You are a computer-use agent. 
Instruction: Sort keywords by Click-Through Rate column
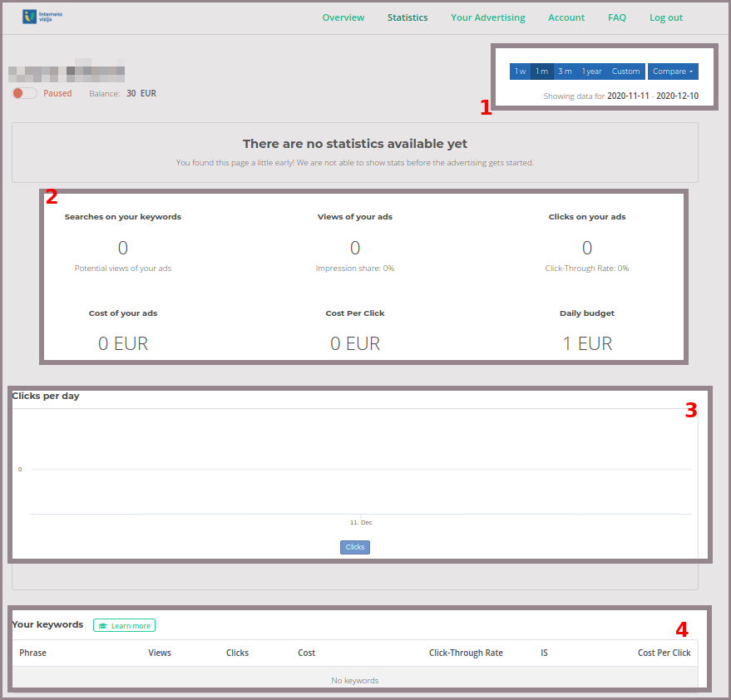[466, 653]
